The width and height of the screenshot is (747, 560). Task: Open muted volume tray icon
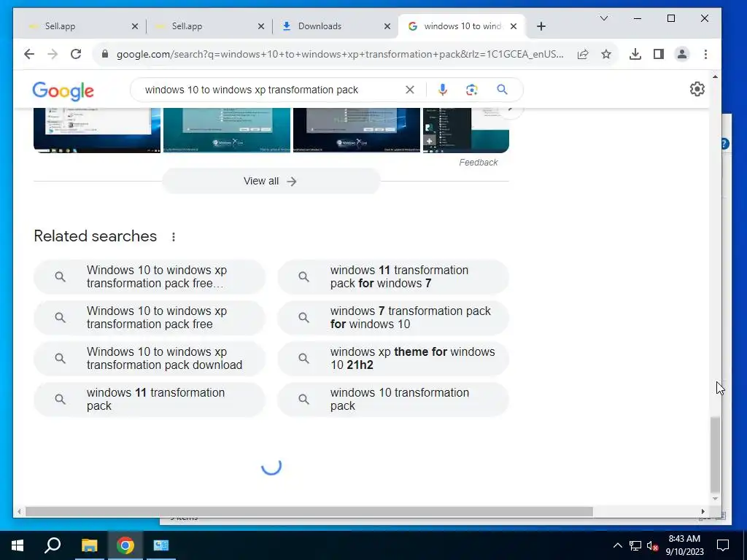tap(653, 545)
